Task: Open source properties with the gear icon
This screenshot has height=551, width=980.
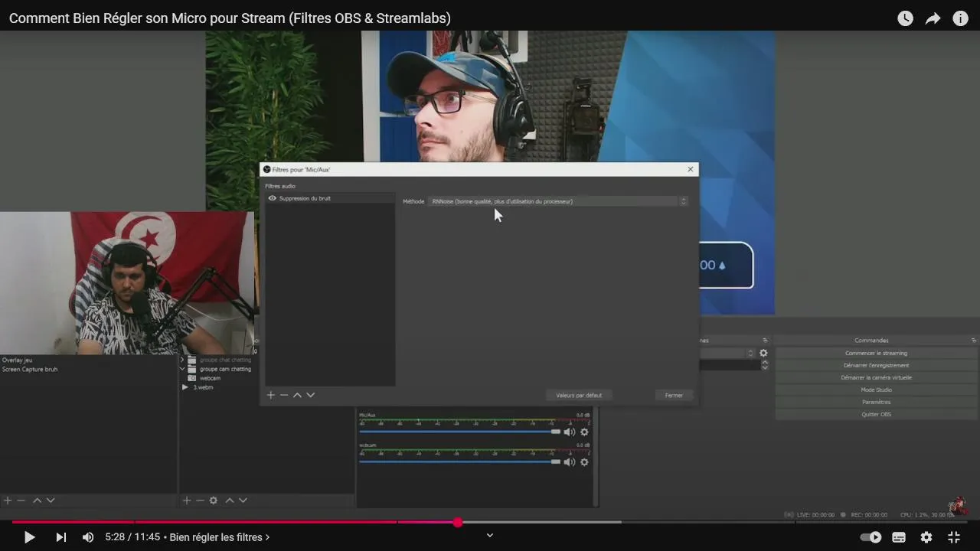Action: click(214, 500)
